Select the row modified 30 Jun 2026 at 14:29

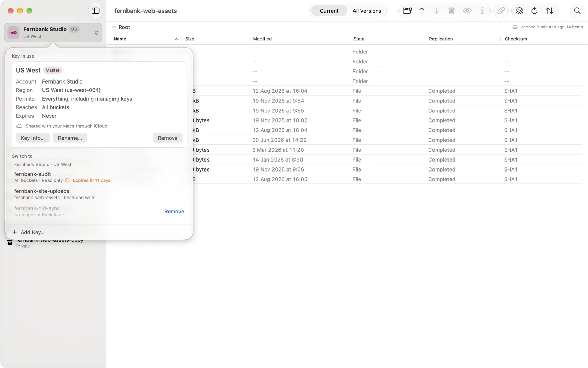pyautogui.click(x=387, y=140)
